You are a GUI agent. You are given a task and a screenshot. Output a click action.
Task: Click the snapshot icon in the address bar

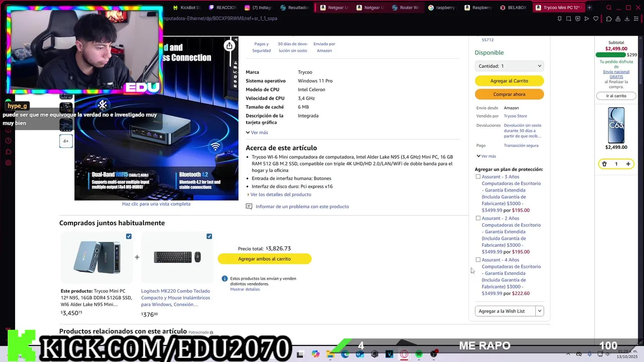(x=569, y=19)
